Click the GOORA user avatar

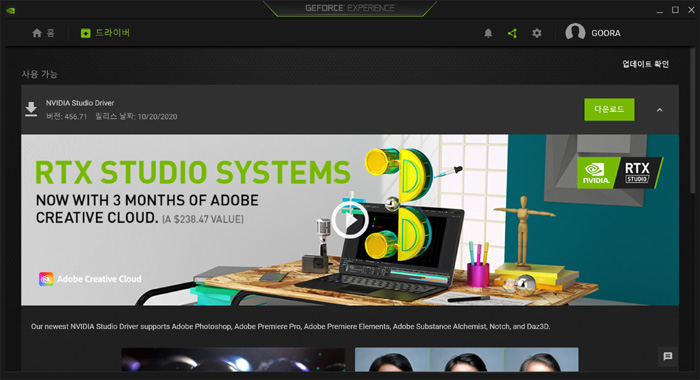(x=575, y=33)
